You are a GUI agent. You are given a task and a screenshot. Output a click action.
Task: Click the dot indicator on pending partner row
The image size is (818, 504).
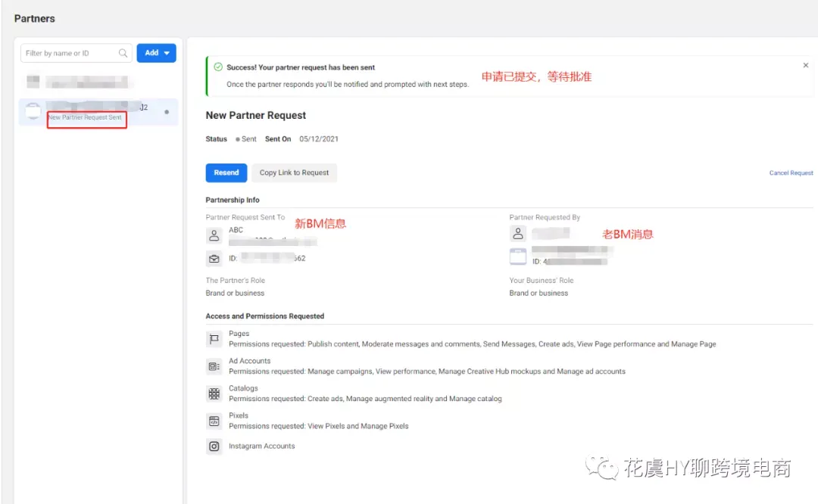(167, 112)
